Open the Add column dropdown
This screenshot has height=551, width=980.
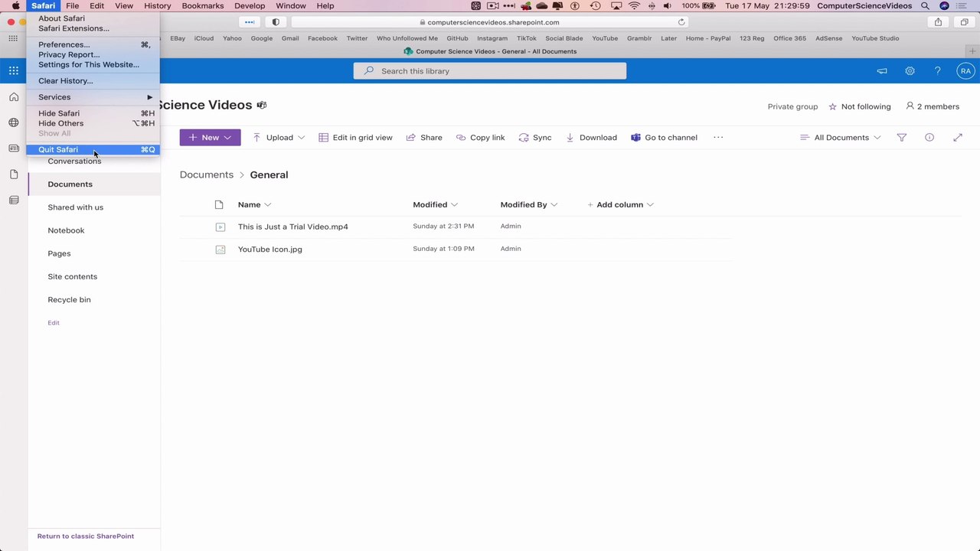[650, 204]
